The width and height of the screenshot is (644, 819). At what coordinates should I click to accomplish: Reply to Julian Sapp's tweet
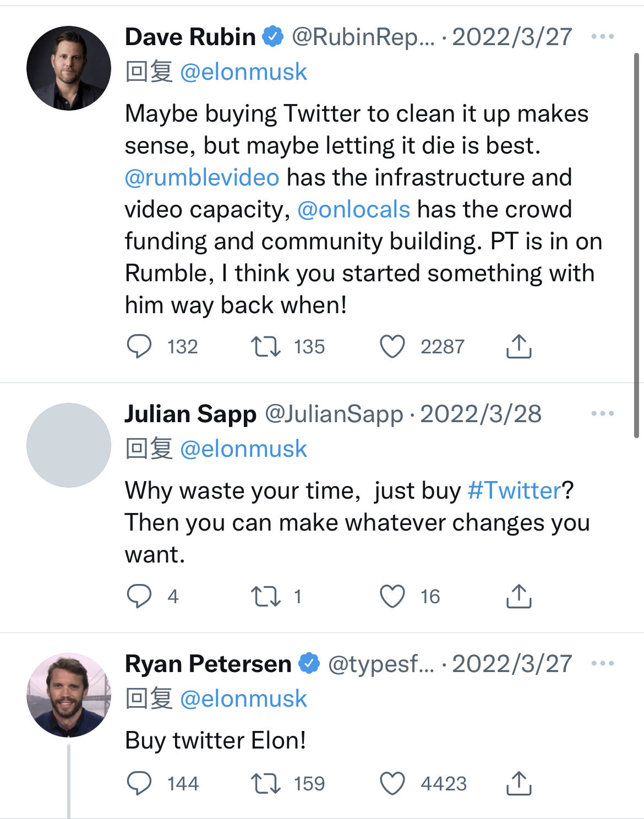click(139, 597)
